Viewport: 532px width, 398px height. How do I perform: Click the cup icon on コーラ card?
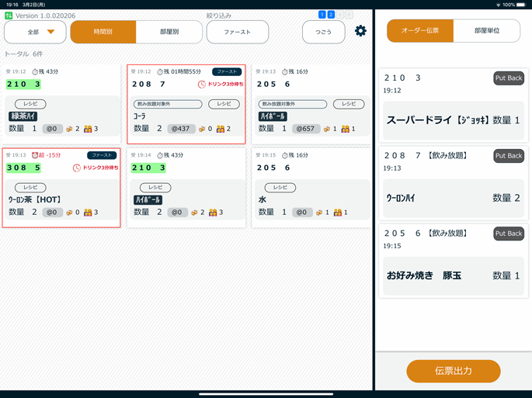[202, 129]
